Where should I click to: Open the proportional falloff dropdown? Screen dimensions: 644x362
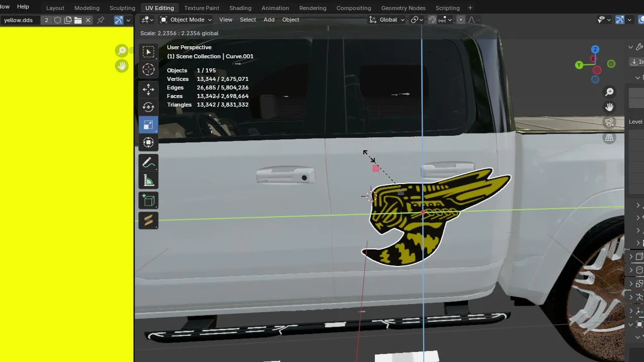[x=473, y=20]
